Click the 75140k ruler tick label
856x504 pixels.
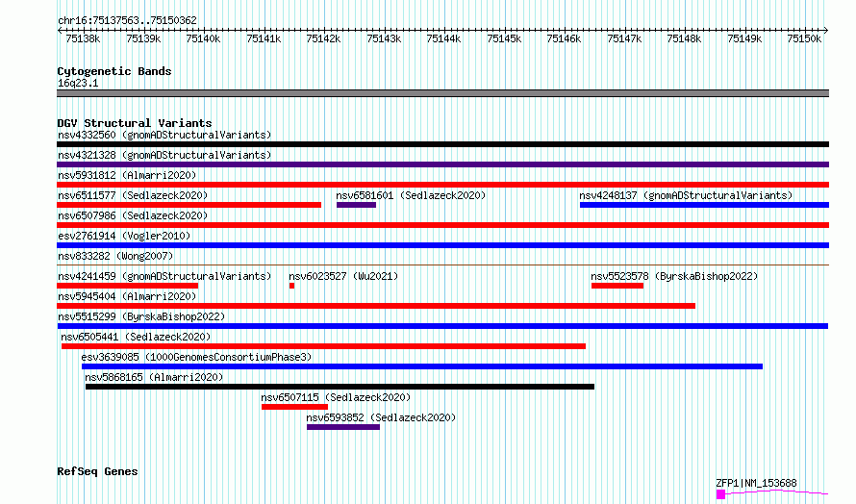[203, 38]
